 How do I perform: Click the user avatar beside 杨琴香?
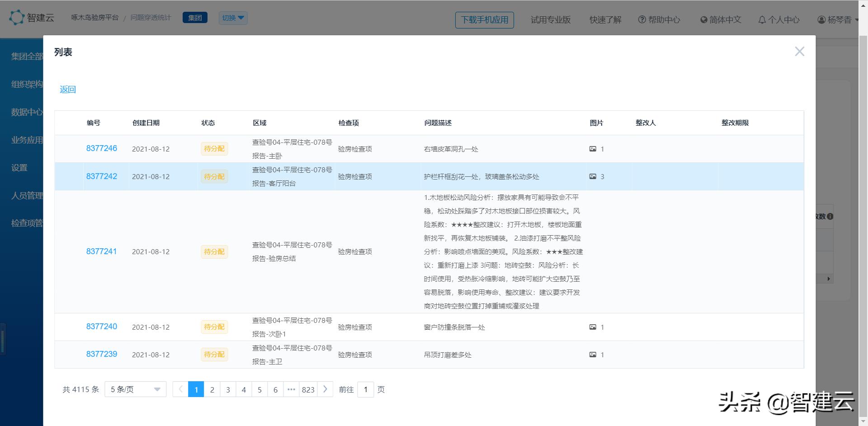(x=818, y=19)
